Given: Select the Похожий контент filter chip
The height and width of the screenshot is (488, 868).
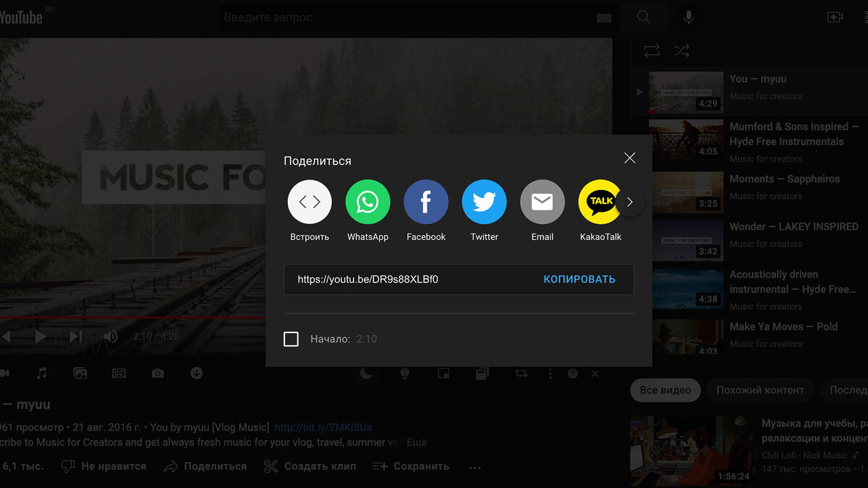Looking at the screenshot, I should coord(760,390).
